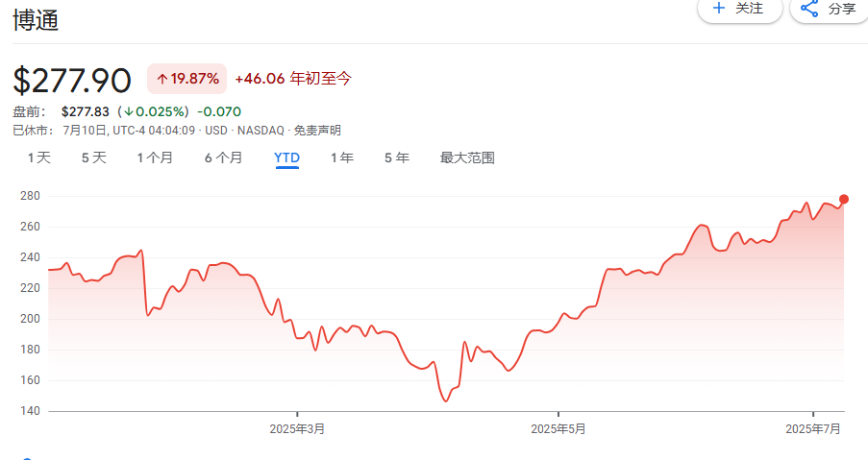Image resolution: width=868 pixels, height=460 pixels.
Task: Click the 2025年7月 axis label
Action: [x=813, y=429]
